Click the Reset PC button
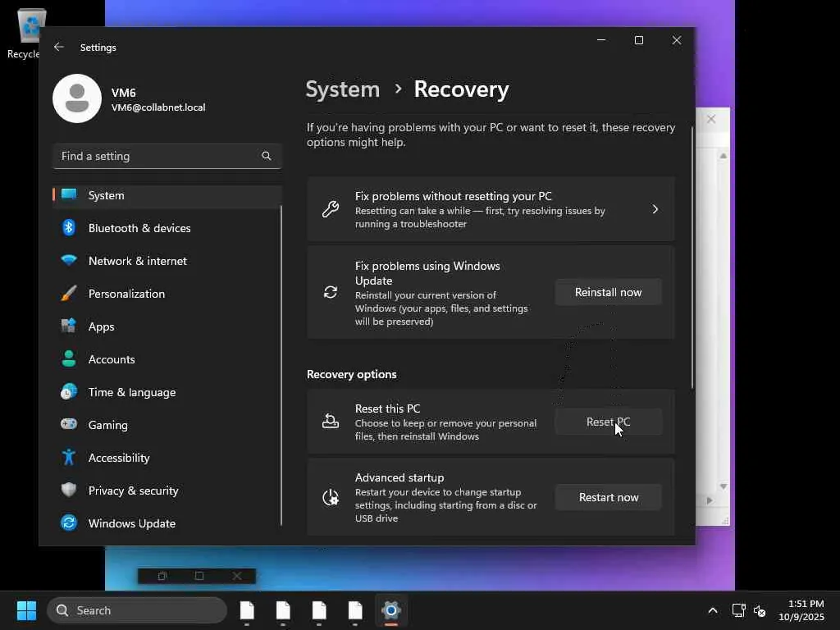Viewport: 840px width, 630px height. coord(608,422)
